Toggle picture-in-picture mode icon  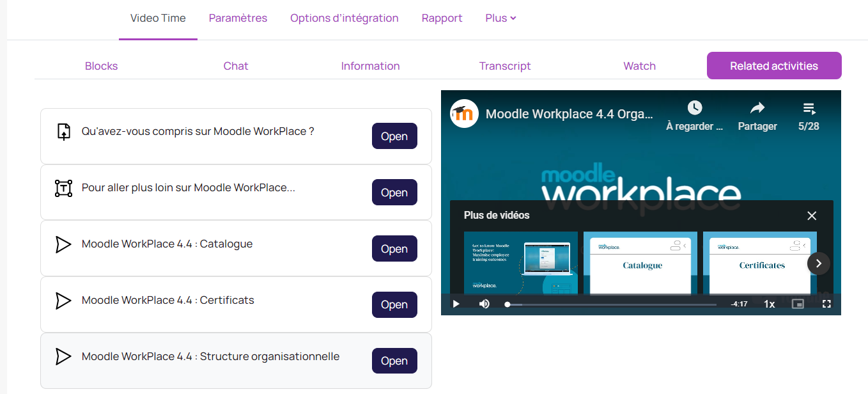point(798,304)
